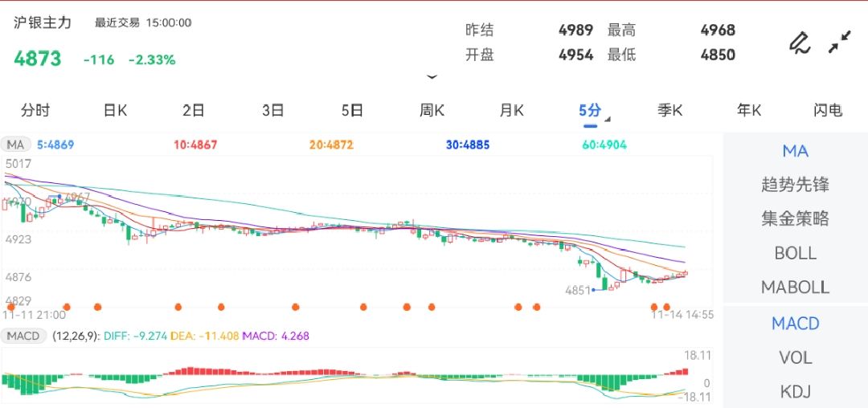The width and height of the screenshot is (868, 408).
Task: Click the MA 30:4885 value
Action: (468, 145)
